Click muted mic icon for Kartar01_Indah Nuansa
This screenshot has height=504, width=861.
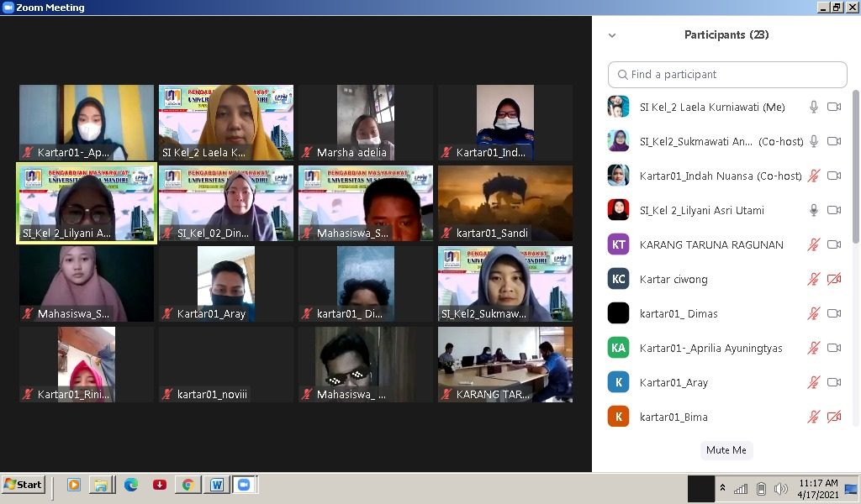pos(814,176)
